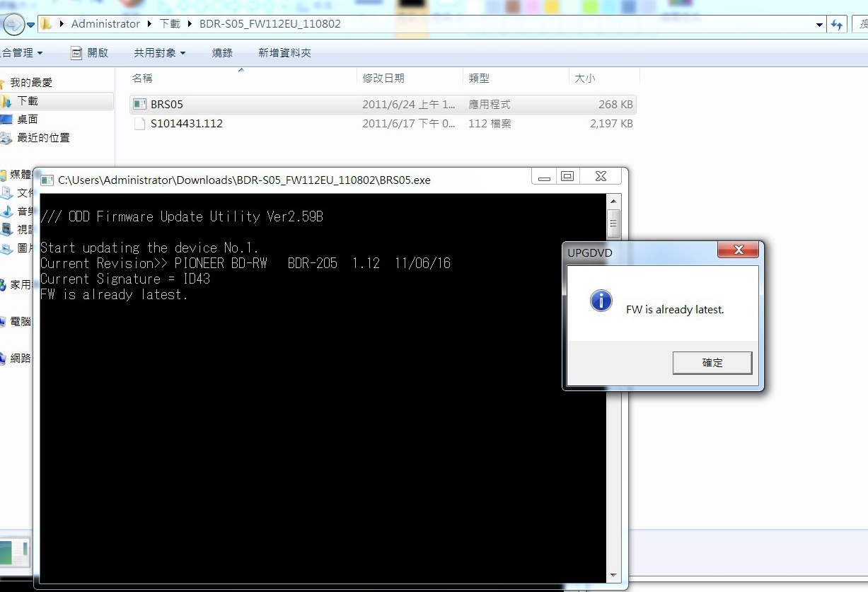Open the address bar history dropdown
The width and height of the screenshot is (868, 592).
(819, 25)
